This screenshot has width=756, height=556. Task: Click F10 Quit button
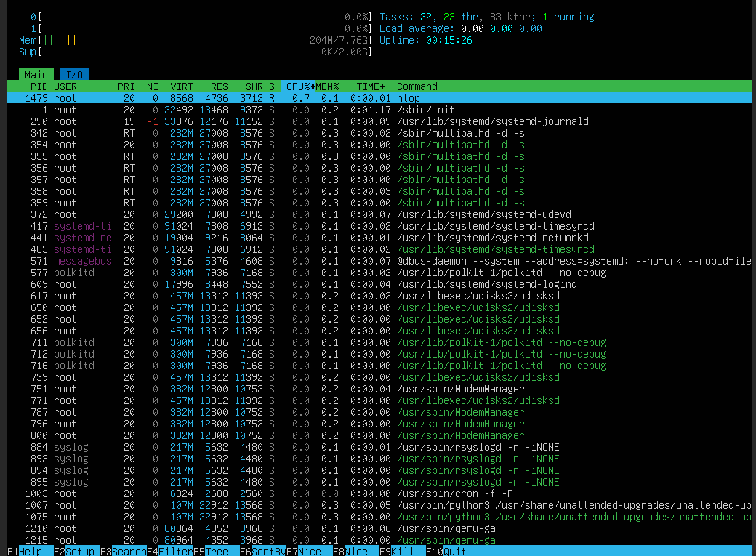coord(446,551)
